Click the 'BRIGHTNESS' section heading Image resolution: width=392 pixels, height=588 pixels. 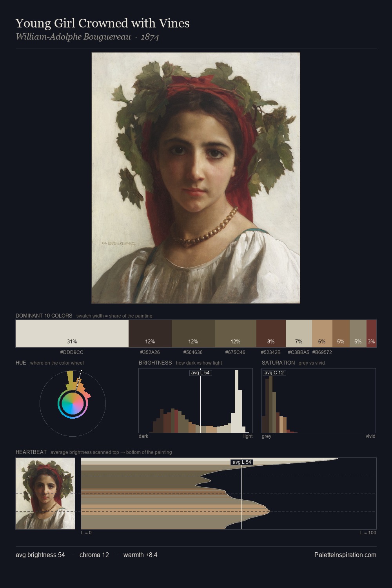155,363
